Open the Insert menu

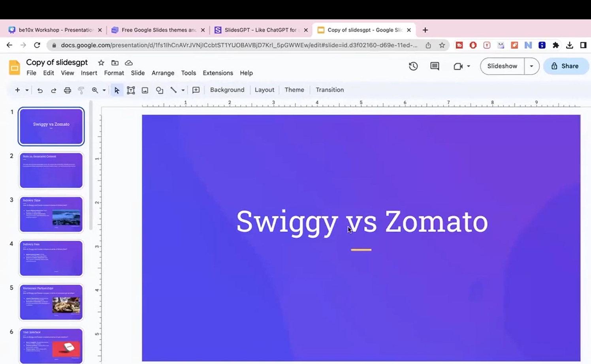tap(89, 73)
